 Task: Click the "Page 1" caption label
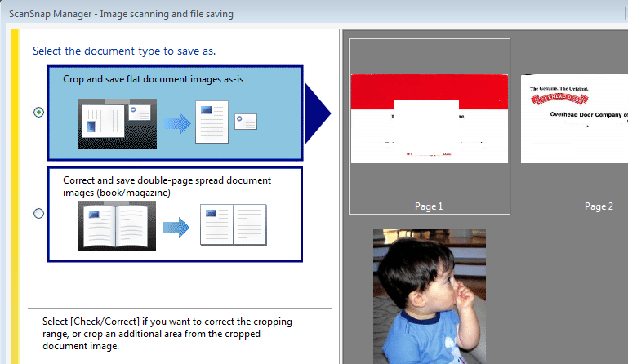pos(429,206)
